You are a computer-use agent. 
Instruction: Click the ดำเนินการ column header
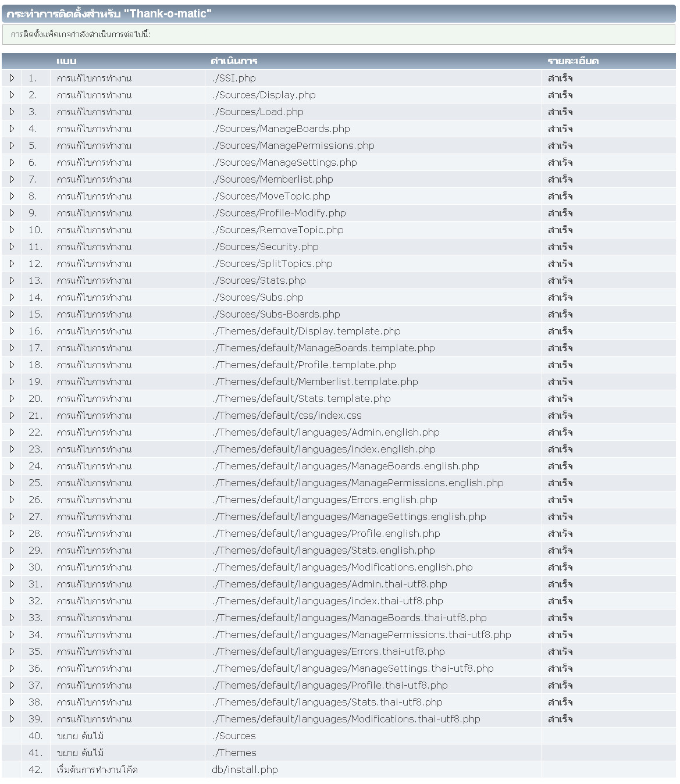pos(234,60)
